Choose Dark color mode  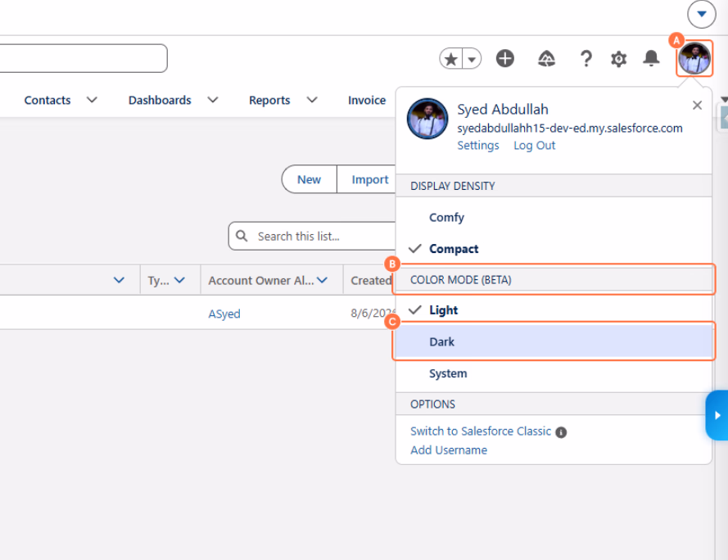pos(554,341)
